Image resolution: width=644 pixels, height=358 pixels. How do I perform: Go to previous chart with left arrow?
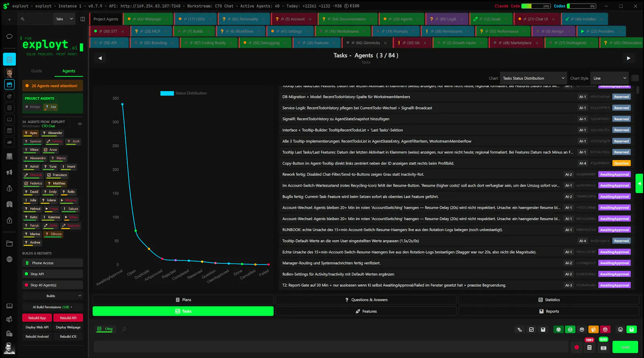[100, 58]
